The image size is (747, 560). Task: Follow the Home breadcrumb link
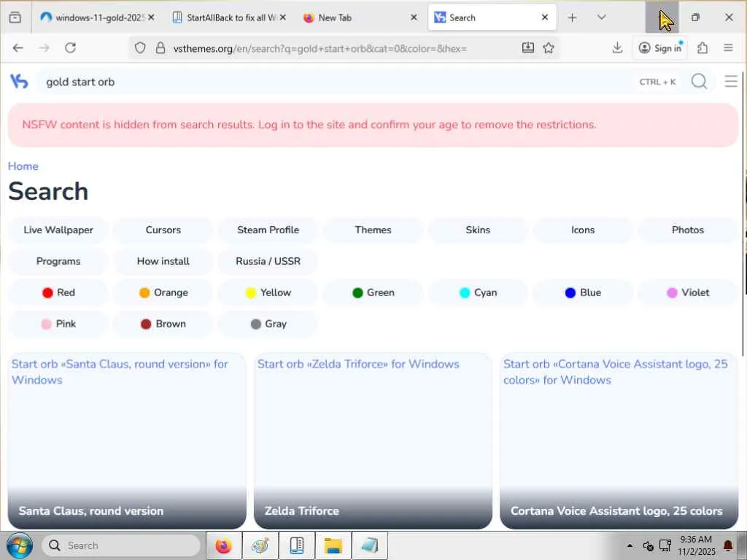pos(23,166)
